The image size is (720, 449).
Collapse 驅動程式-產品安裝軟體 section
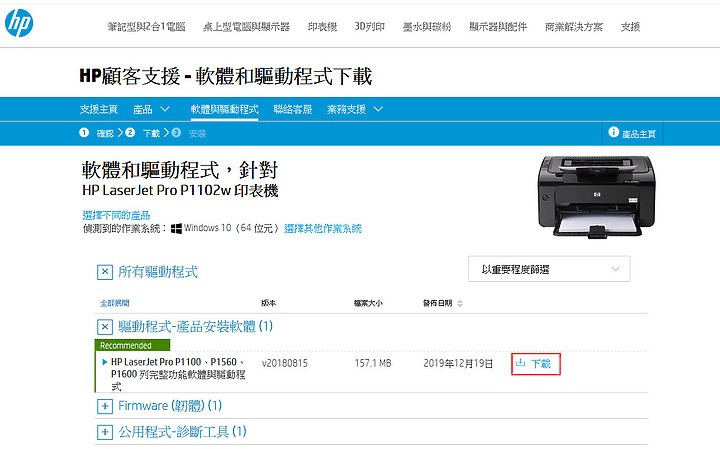tap(105, 327)
